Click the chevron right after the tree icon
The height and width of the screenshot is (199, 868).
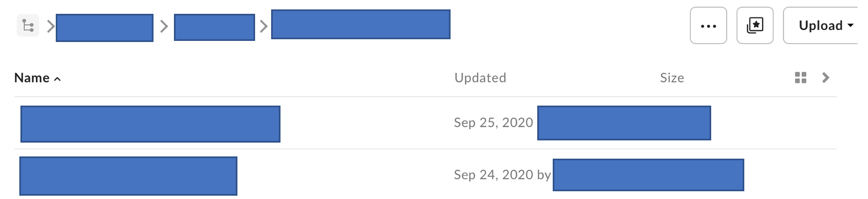50,26
